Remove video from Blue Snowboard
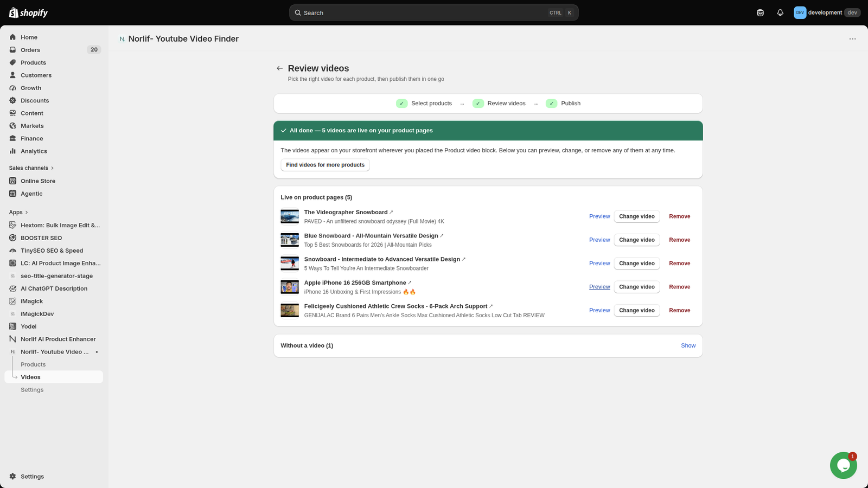Viewport: 868px width, 488px height. pyautogui.click(x=679, y=240)
